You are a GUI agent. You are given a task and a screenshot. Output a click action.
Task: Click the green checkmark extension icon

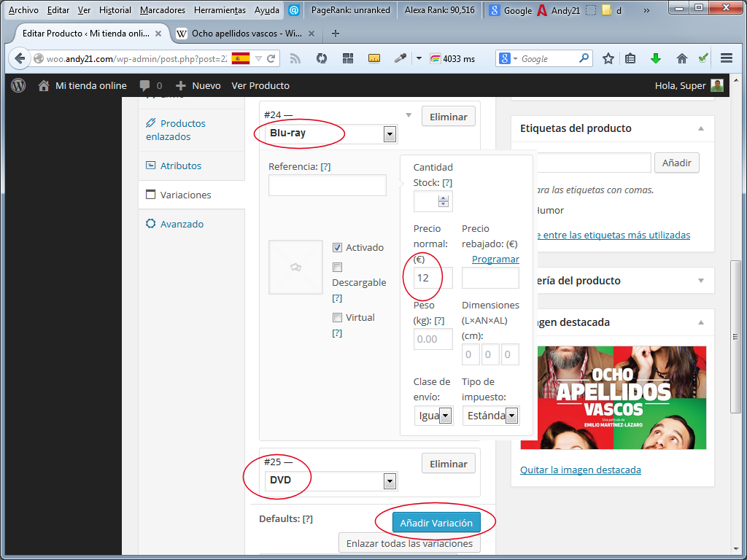[x=703, y=58]
